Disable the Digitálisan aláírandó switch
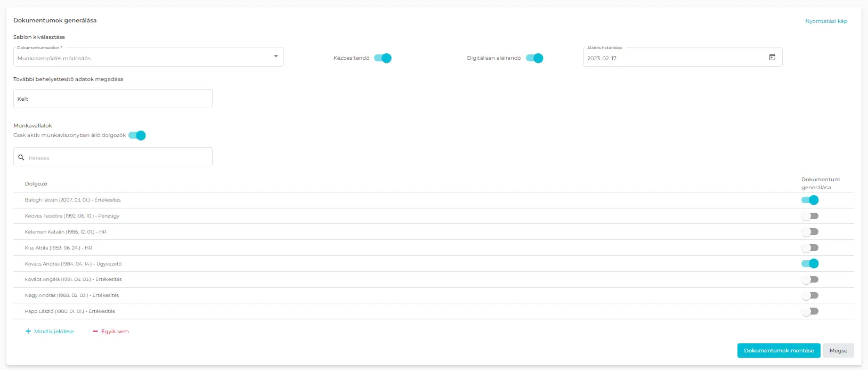The width and height of the screenshot is (868, 370). click(534, 58)
